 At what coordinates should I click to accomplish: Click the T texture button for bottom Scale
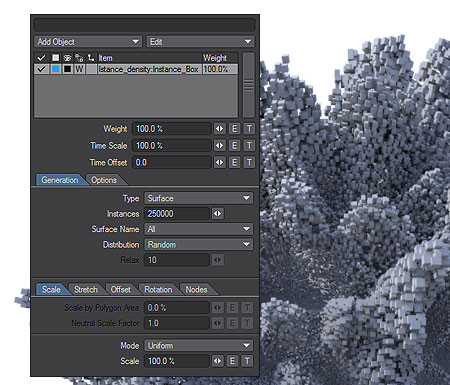[247, 361]
